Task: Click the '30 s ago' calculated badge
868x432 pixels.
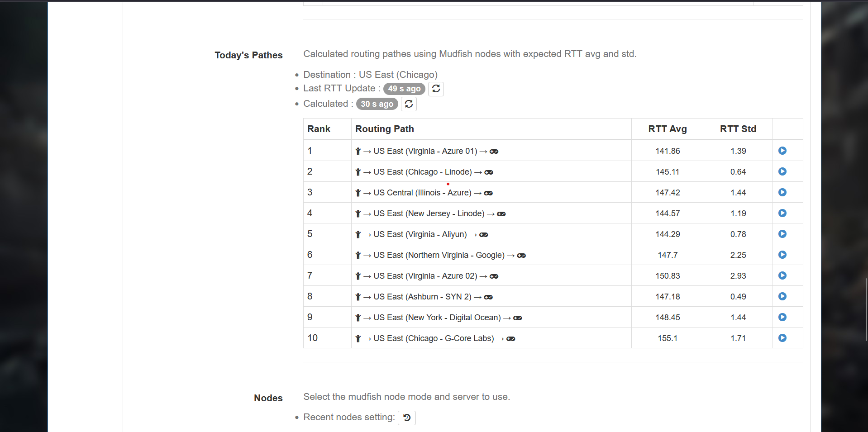Action: [377, 104]
